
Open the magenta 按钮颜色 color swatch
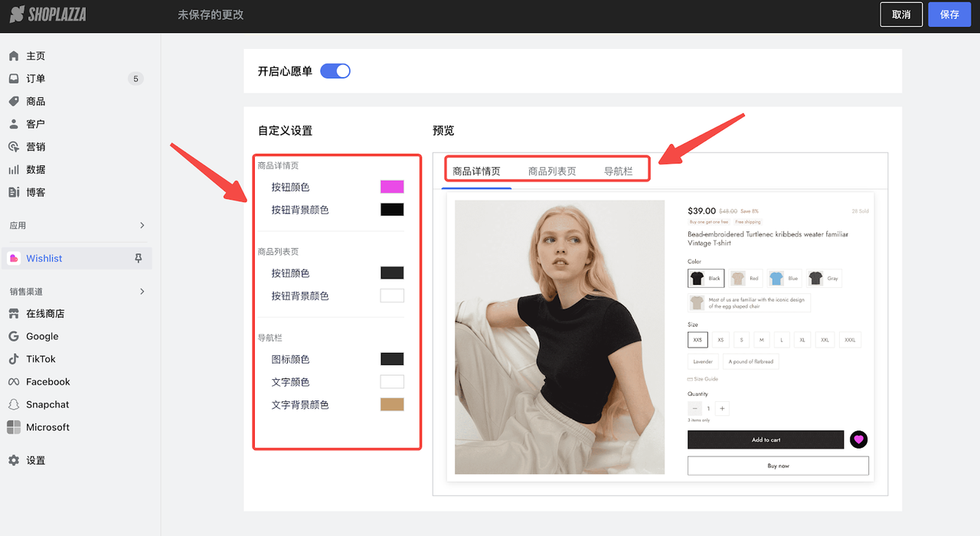click(x=391, y=186)
